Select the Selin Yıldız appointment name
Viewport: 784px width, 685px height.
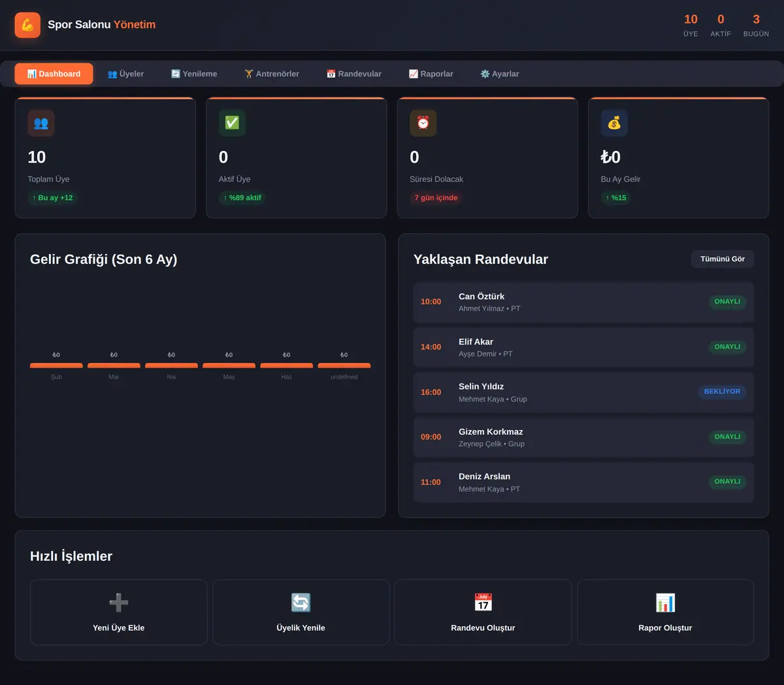click(x=481, y=387)
